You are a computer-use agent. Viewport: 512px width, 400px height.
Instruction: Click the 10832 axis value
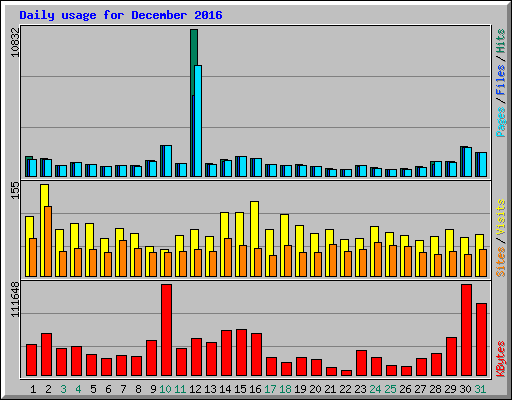coord(15,42)
